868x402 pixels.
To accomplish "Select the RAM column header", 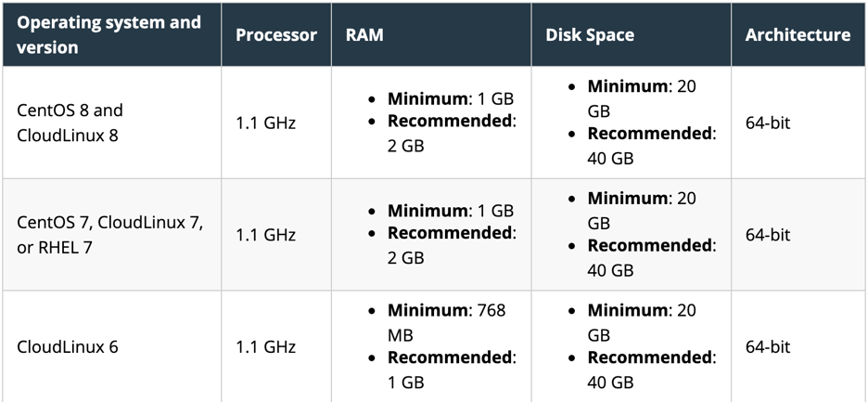I will [x=364, y=35].
